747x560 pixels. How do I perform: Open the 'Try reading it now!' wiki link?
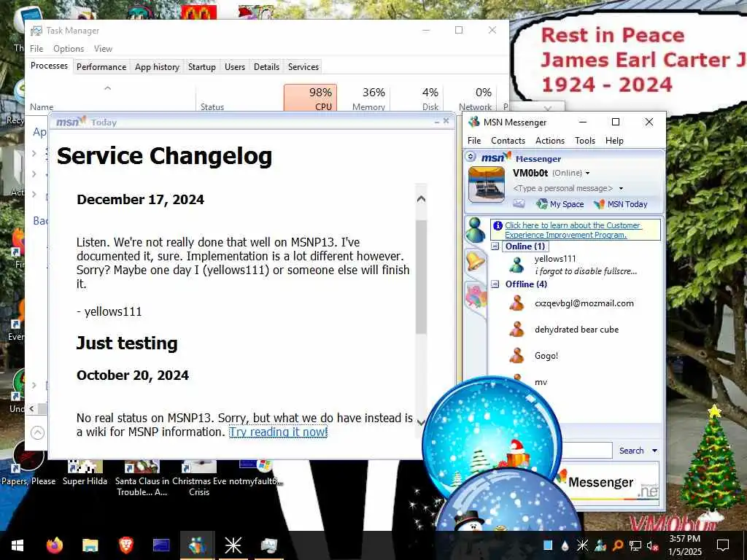tap(278, 432)
